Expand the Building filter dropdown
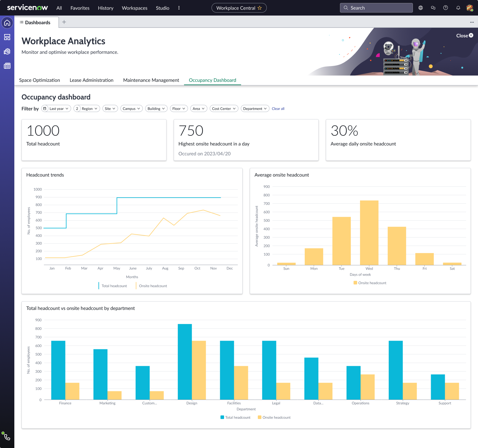478x448 pixels. point(156,108)
